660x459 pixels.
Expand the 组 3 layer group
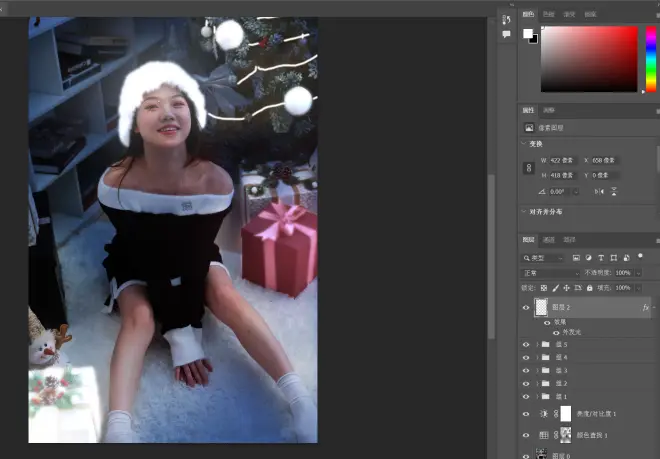537,370
